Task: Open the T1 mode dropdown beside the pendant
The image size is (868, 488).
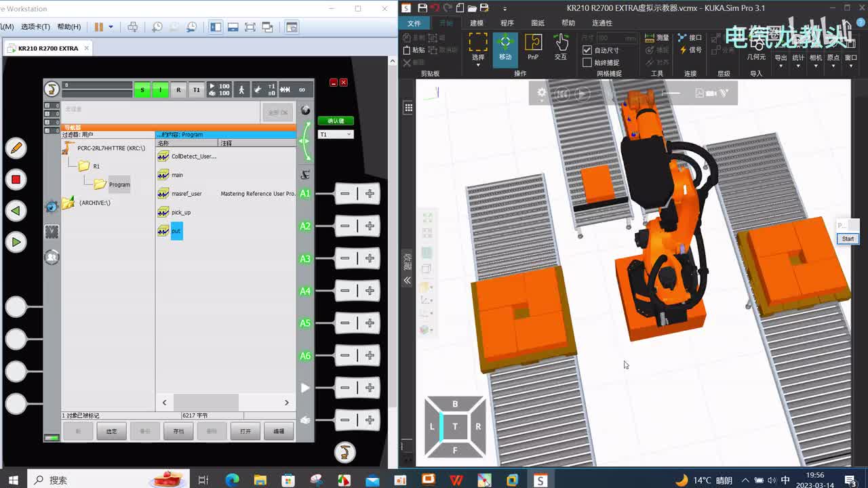Action: (336, 134)
